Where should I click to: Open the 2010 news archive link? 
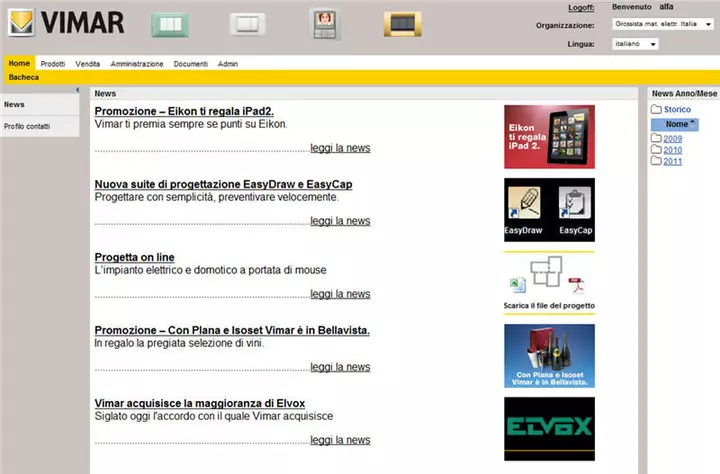[x=672, y=150]
